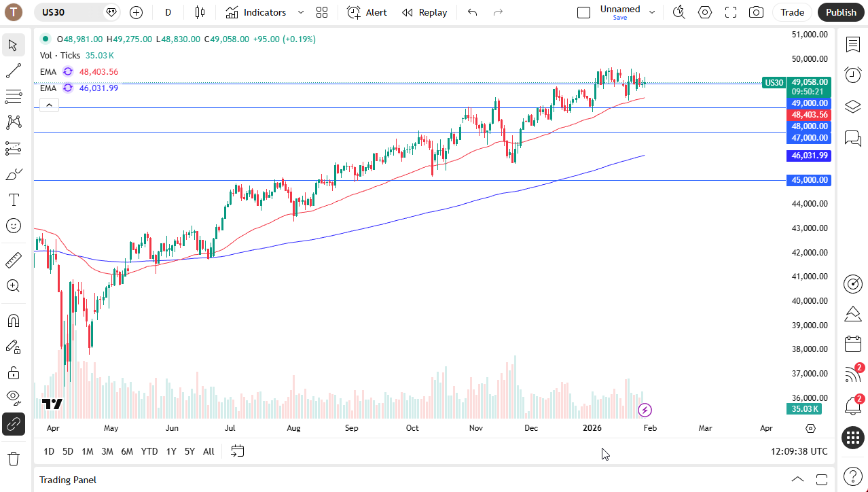Remove objects with the trash icon
This screenshot has width=868, height=492.
[13, 459]
